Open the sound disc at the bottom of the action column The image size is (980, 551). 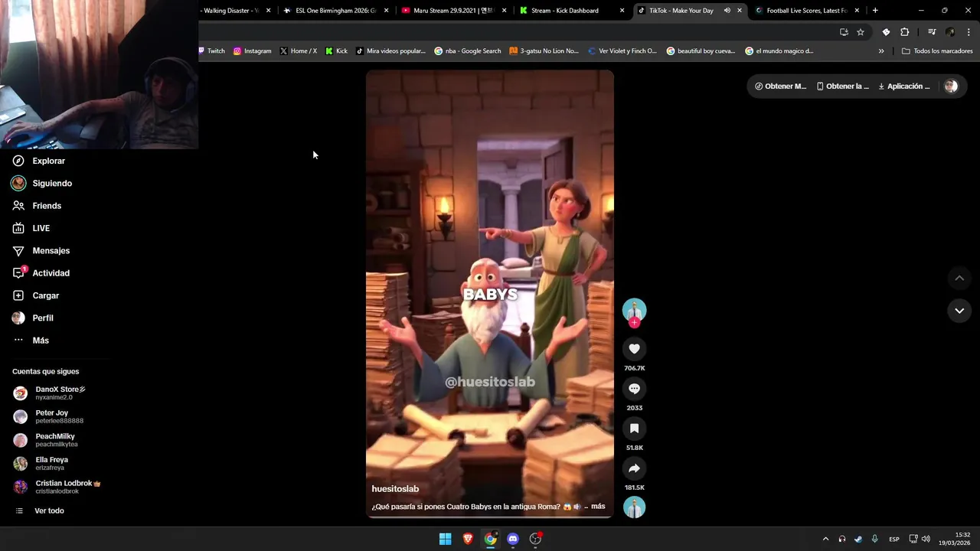point(634,507)
